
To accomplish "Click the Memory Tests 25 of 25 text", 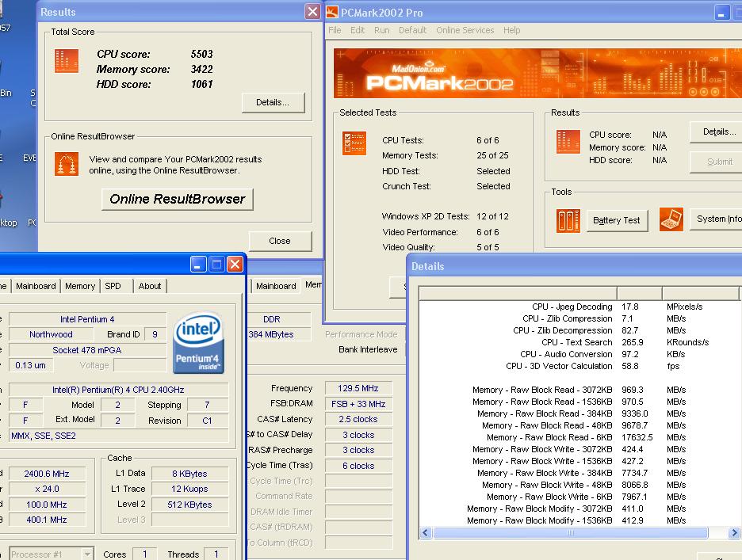I will click(492, 155).
